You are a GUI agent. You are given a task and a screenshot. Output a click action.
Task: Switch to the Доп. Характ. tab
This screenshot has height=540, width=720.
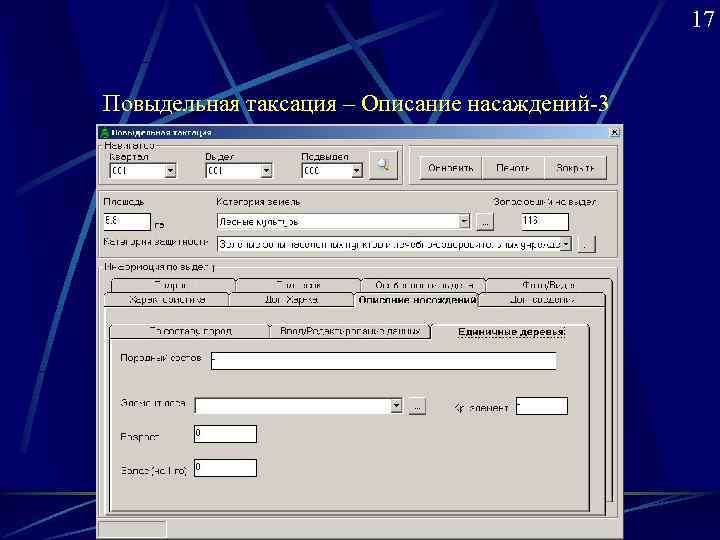click(x=291, y=300)
